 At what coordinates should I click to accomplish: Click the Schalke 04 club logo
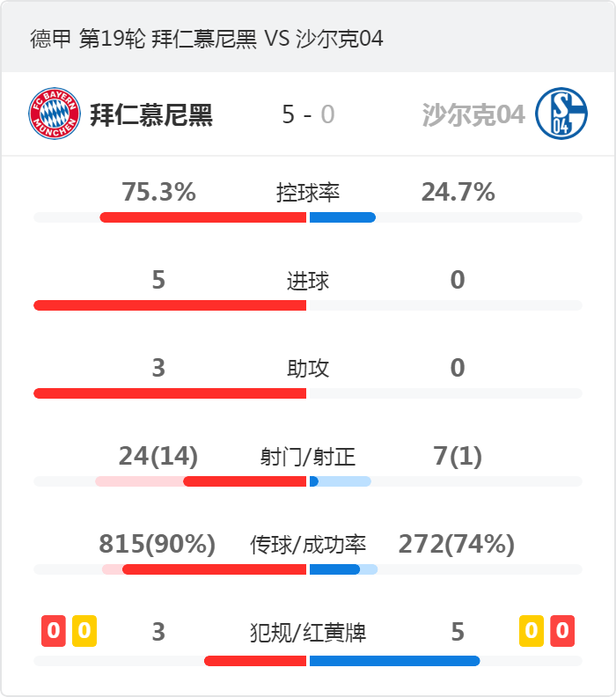point(561,114)
